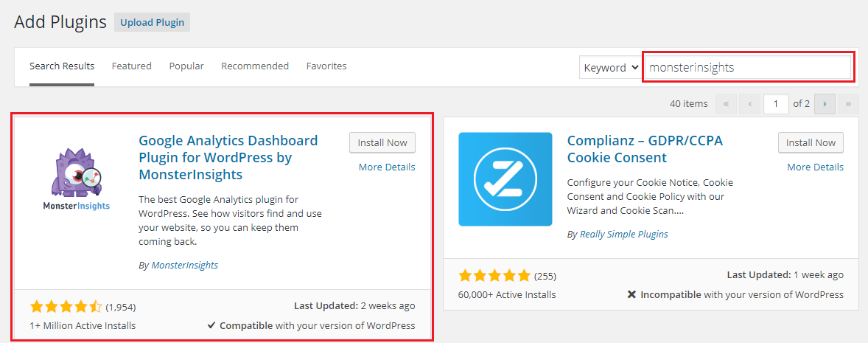This screenshot has width=868, height=343.
Task: Click the plugin search input field
Action: (x=748, y=68)
